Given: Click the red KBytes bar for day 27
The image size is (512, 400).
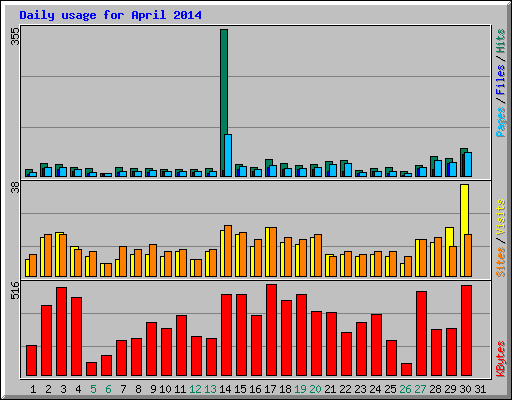Looking at the screenshot, I should coord(421,333).
